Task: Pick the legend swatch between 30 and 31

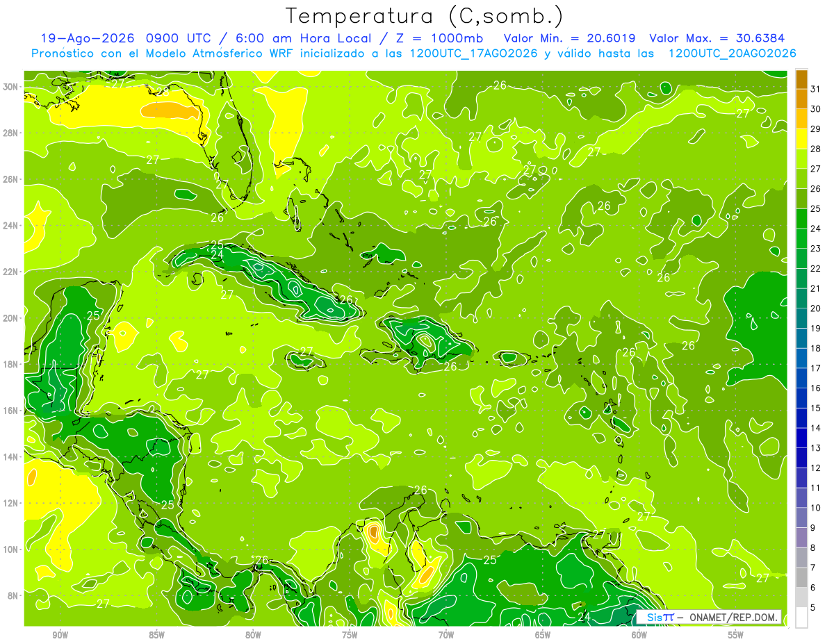Action: click(801, 99)
